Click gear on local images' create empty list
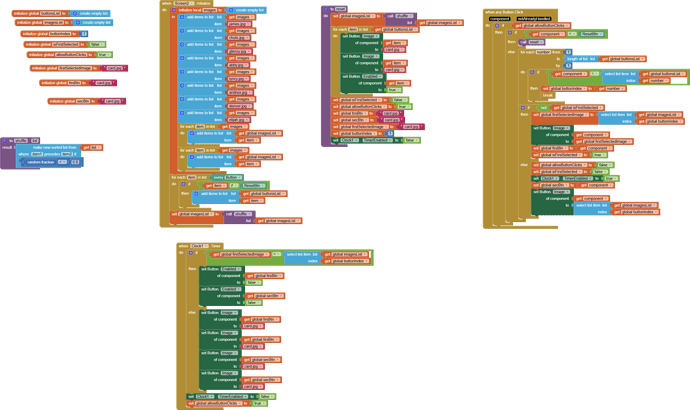This screenshot has width=690, height=410. pos(231,10)
